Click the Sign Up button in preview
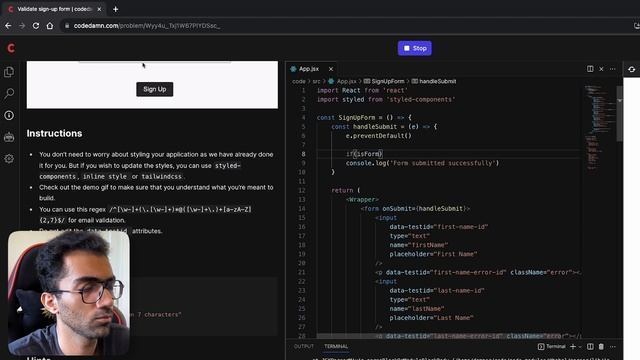 (155, 89)
